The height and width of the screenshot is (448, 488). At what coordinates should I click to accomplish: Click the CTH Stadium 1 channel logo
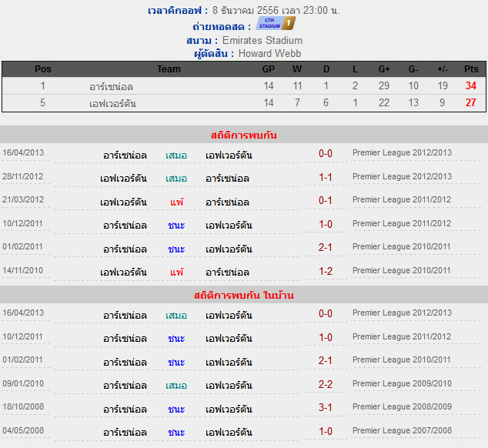tap(276, 23)
